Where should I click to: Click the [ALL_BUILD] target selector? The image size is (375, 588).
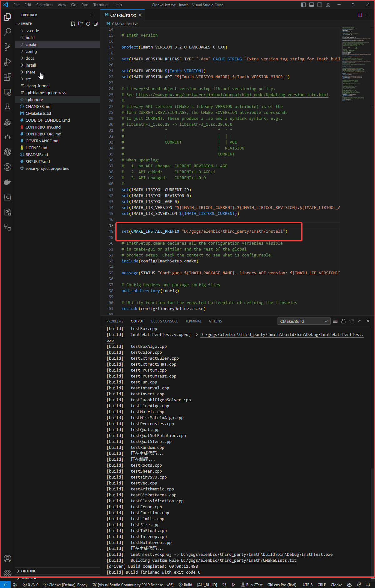[207, 585]
